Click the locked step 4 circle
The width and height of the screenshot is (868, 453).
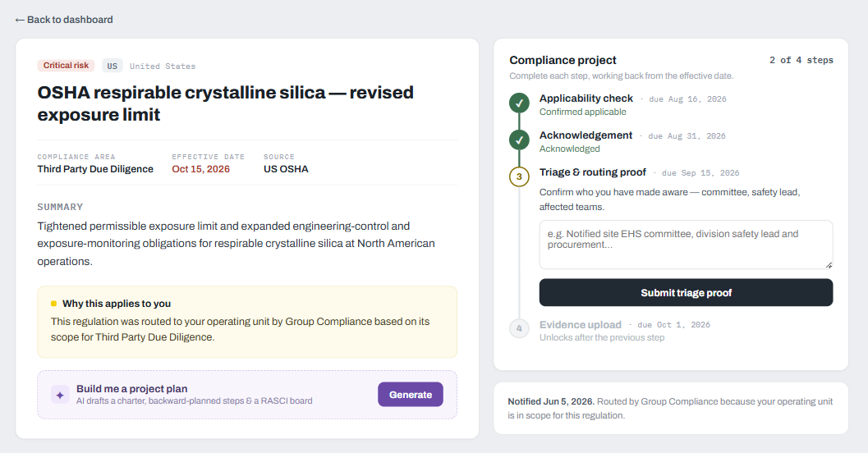pos(519,328)
